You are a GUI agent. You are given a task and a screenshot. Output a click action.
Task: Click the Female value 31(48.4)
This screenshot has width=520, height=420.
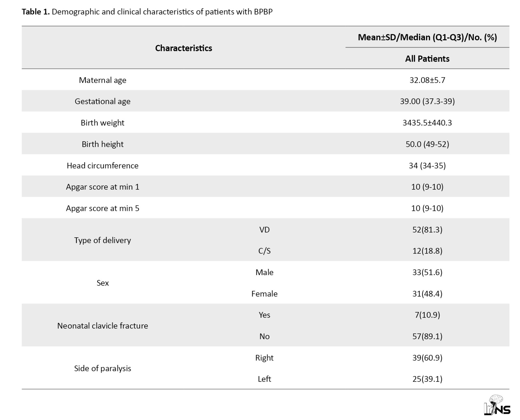click(427, 294)
